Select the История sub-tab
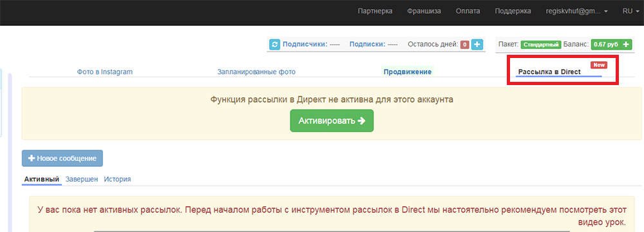 [117, 179]
